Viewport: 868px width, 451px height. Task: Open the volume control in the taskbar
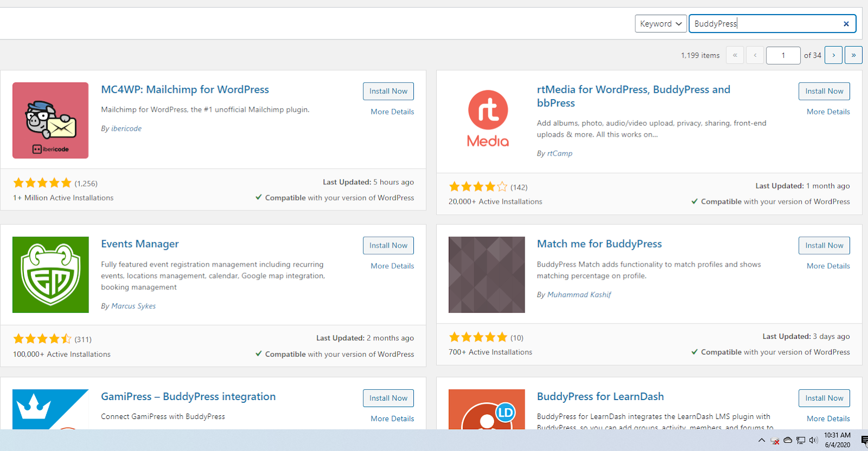click(813, 440)
